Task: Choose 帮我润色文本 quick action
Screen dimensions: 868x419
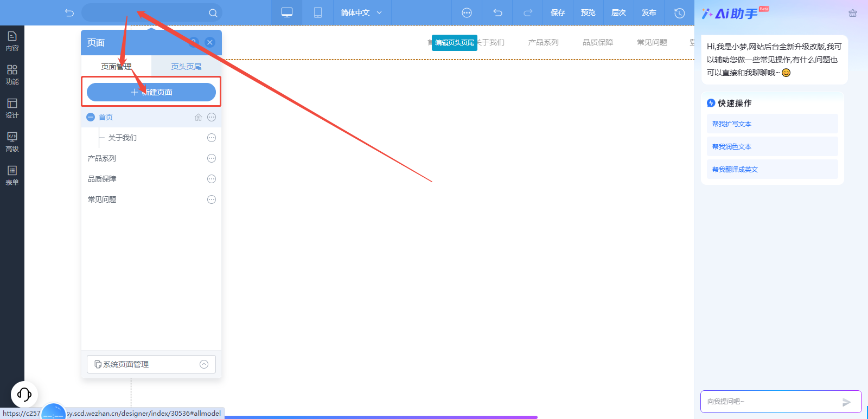Action: tap(773, 146)
